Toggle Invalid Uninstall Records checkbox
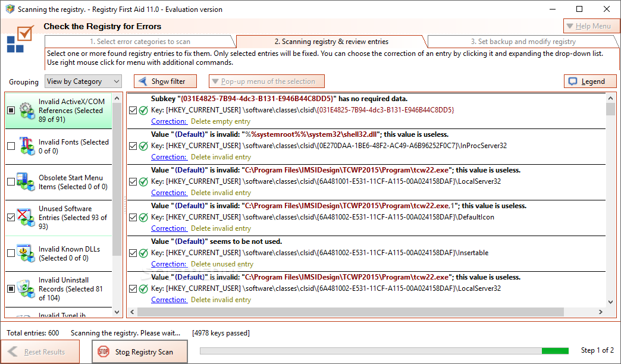The height and width of the screenshot is (364, 621). [x=11, y=288]
